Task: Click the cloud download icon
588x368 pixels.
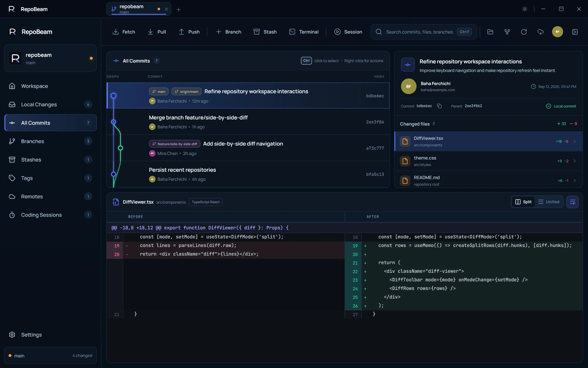Action: tap(540, 32)
